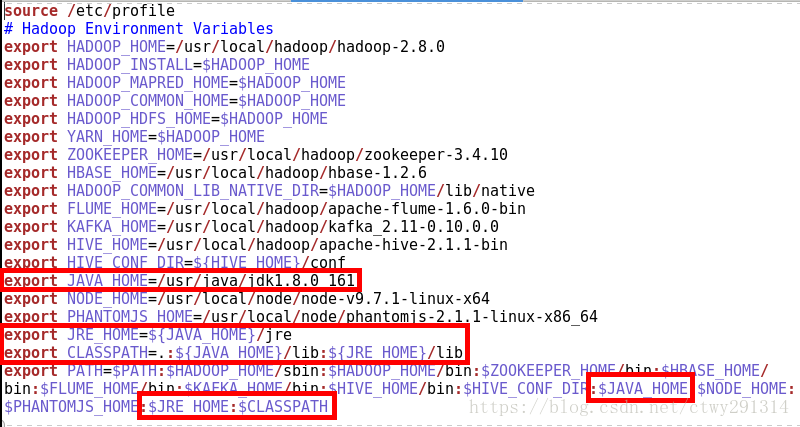Click 'hbase-1.2.6' text
800x427 pixels.
tap(378, 172)
